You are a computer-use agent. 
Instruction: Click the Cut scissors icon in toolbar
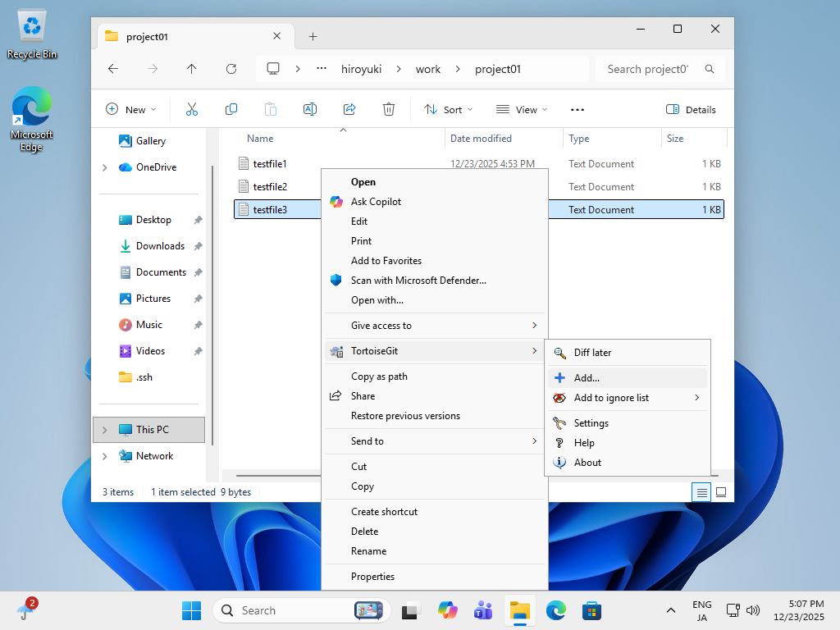192,109
